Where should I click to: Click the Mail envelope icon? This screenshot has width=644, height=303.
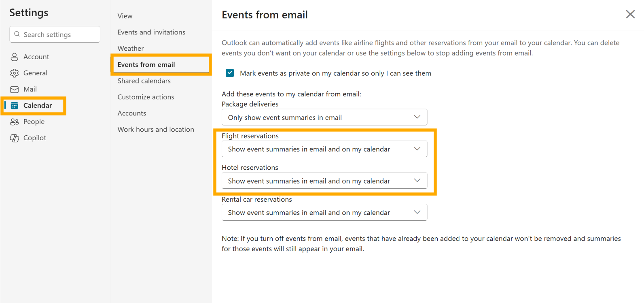15,90
